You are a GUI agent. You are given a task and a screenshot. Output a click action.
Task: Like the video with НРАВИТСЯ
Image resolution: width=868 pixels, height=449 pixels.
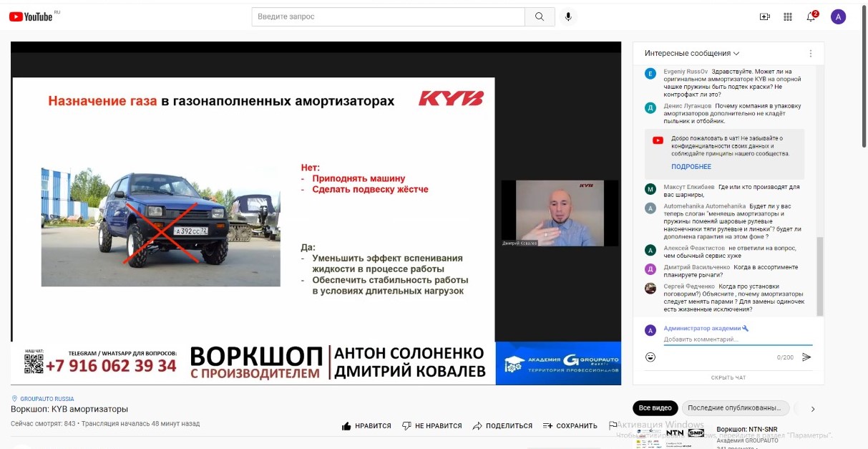tap(366, 425)
